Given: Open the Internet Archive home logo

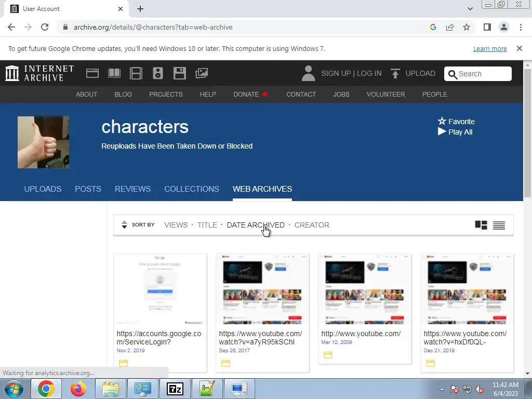Looking at the screenshot, I should coord(39,73).
